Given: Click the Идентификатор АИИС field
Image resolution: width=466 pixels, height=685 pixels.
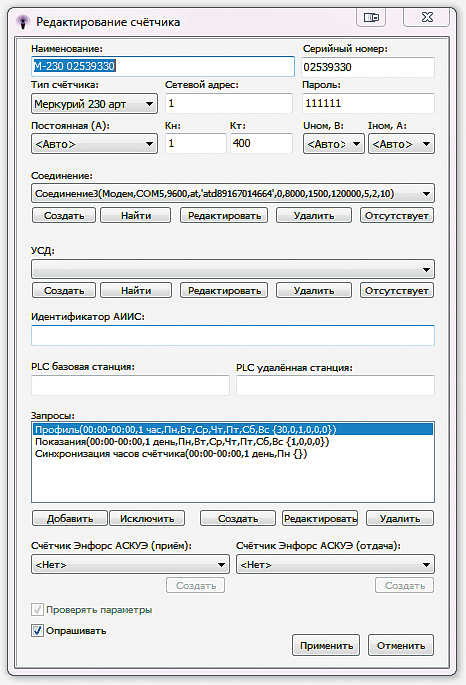Looking at the screenshot, I should (233, 335).
